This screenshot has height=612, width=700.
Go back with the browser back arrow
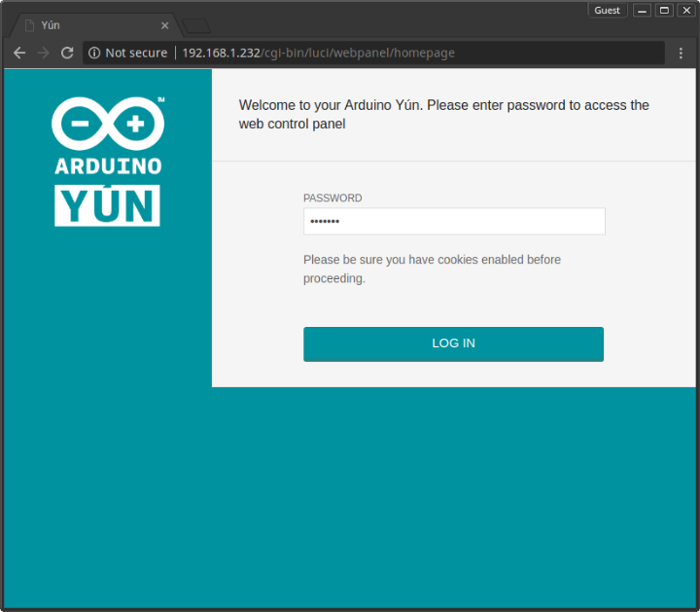click(19, 53)
